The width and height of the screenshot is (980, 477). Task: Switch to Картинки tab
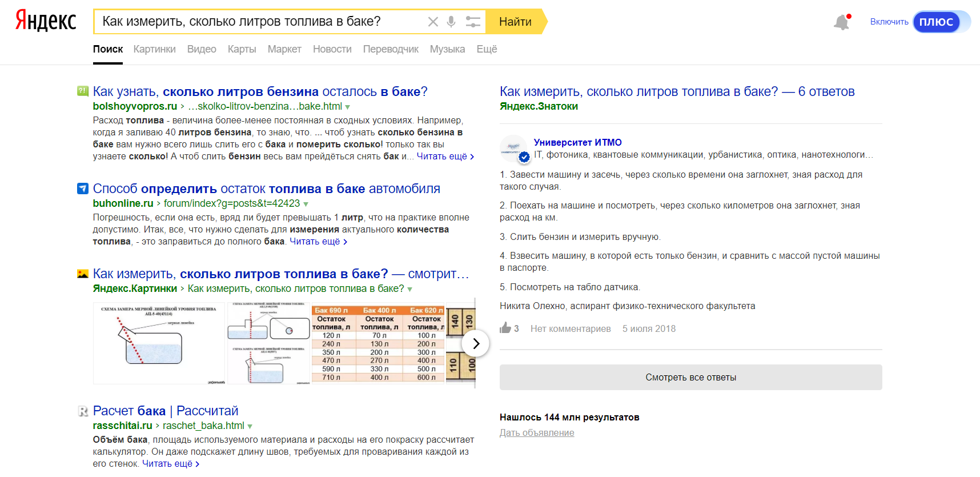(x=154, y=49)
